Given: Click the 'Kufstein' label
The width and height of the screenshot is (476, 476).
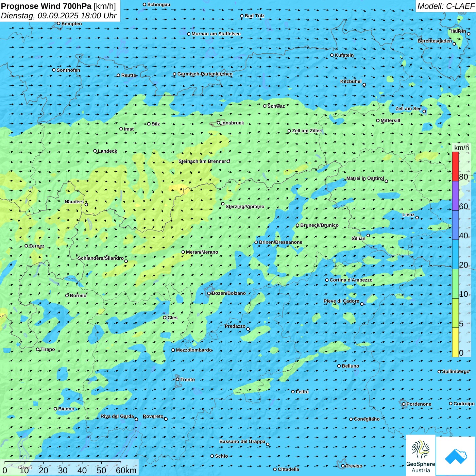Looking at the screenshot, I should 344,55.
